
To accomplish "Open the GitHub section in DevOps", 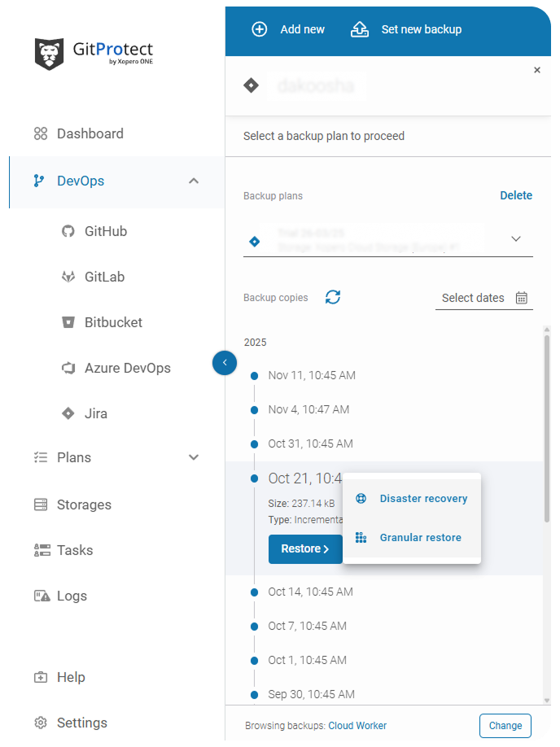I will (107, 231).
